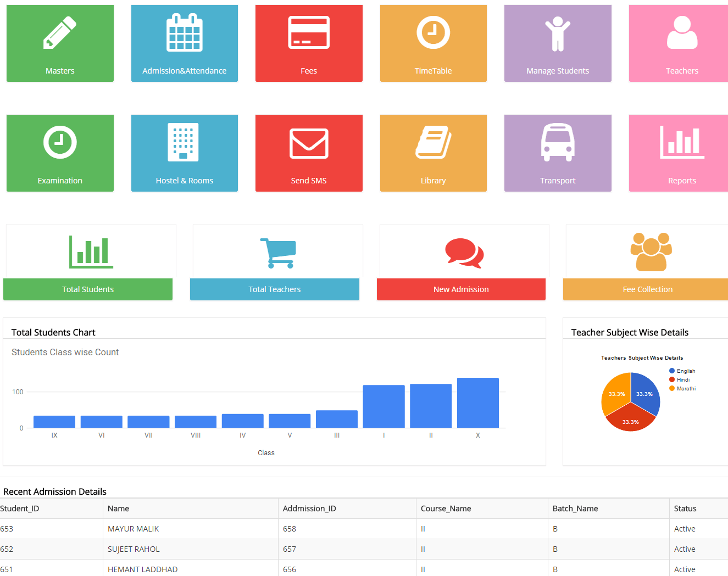Click the Send SMS envelope icon

pyautogui.click(x=309, y=143)
